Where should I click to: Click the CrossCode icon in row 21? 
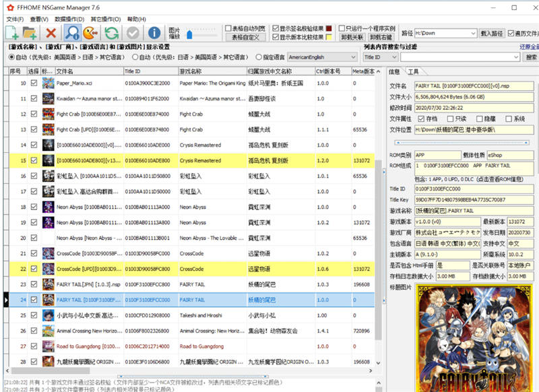point(48,253)
